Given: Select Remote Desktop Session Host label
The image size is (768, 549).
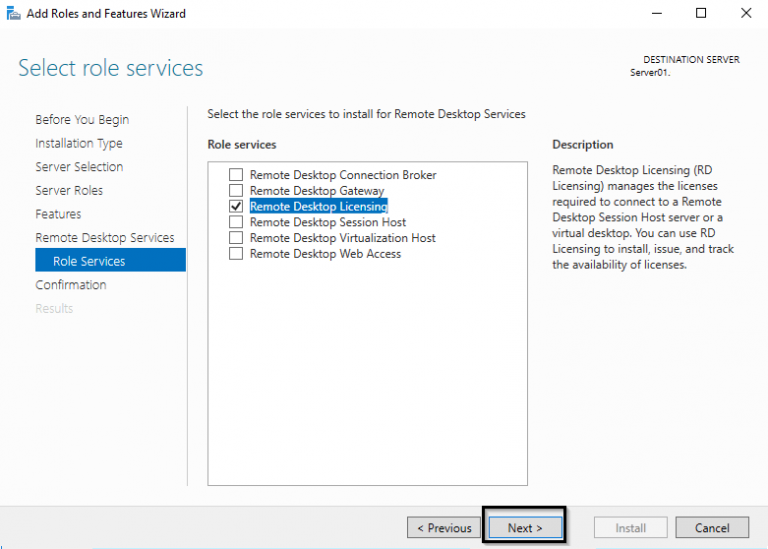Looking at the screenshot, I should point(328,222).
